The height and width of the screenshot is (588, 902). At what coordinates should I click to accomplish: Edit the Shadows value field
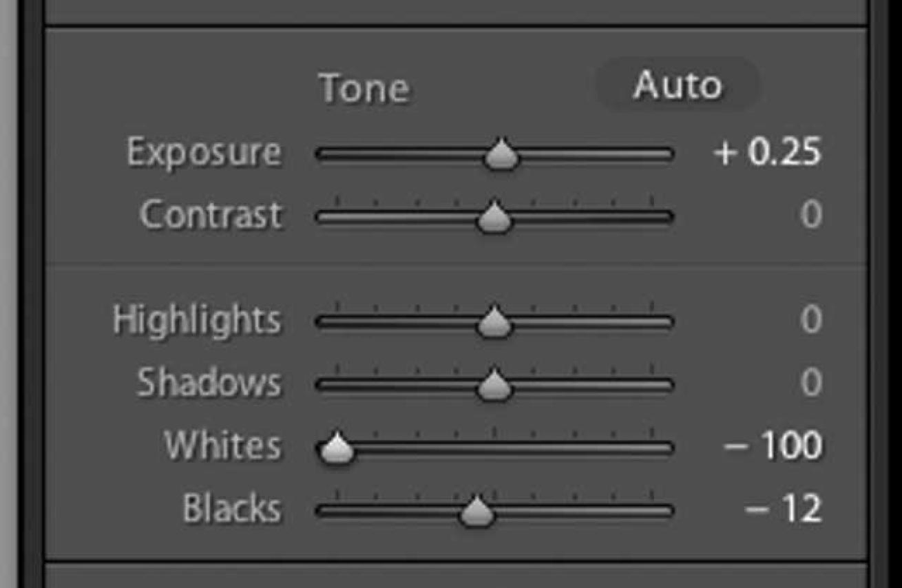[811, 383]
